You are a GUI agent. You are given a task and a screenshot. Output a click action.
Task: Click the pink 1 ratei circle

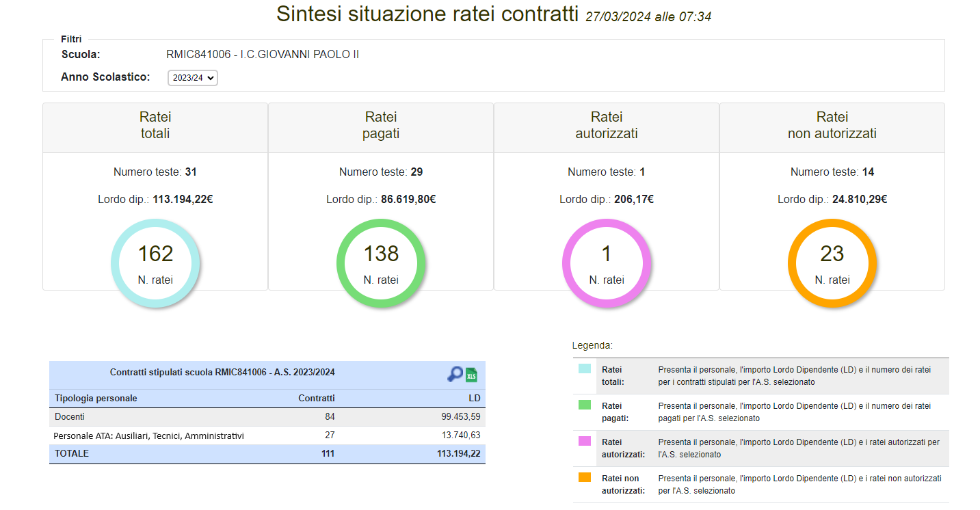(607, 263)
